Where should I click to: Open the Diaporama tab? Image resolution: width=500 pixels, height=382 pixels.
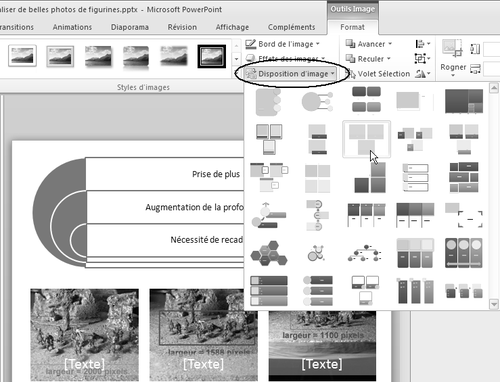pyautogui.click(x=130, y=27)
